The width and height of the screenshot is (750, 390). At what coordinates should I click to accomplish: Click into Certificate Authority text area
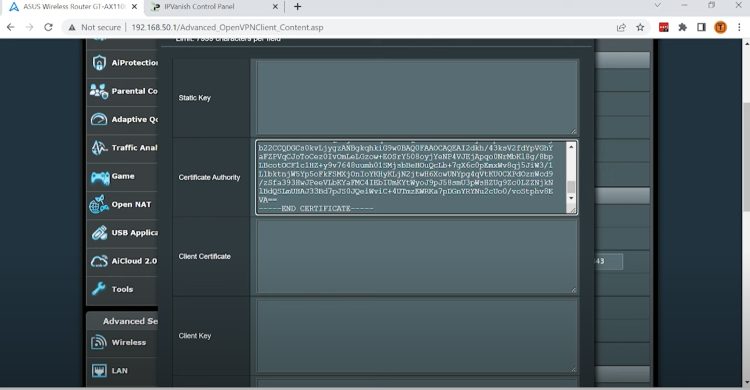coord(411,178)
